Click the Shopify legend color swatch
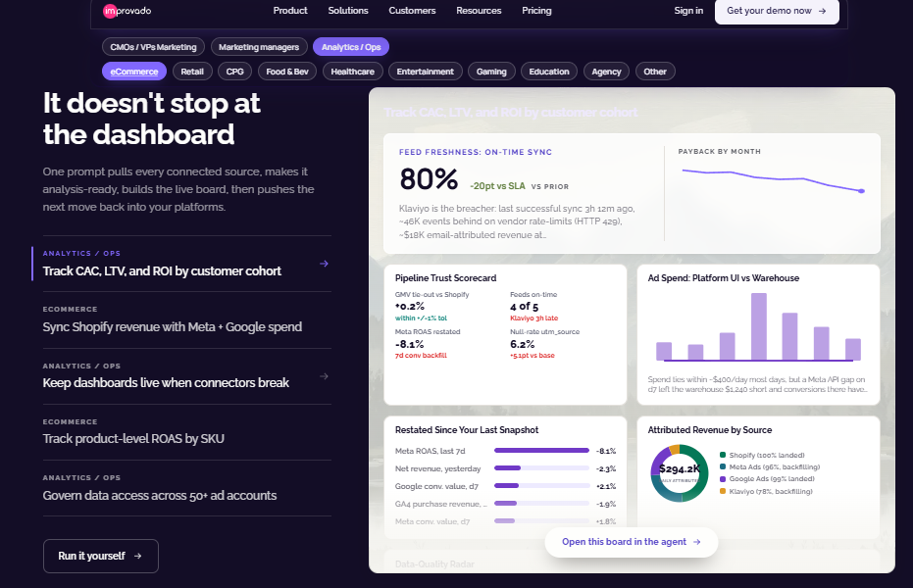Screen dimensions: 913x588 [723, 455]
